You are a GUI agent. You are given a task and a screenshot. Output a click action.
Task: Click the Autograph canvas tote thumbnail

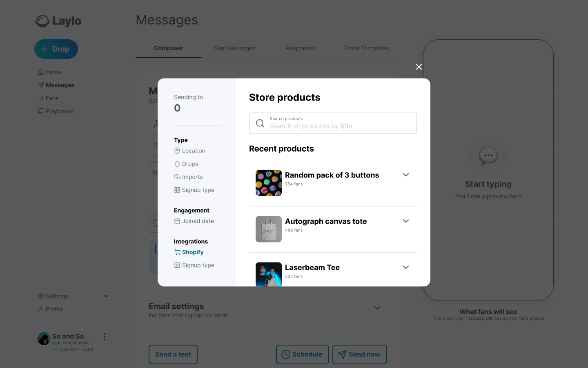point(269,229)
